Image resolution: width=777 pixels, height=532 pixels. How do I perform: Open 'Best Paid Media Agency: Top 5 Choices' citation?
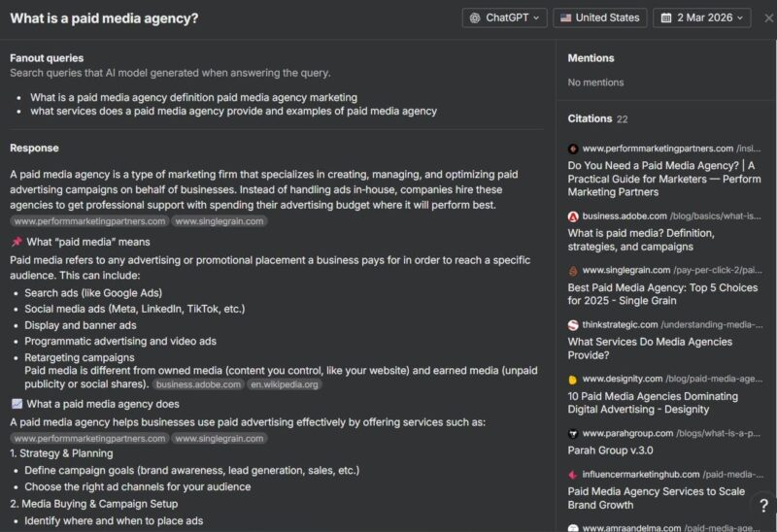[x=662, y=294]
